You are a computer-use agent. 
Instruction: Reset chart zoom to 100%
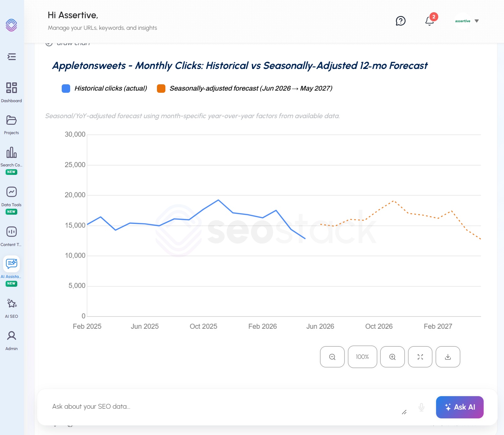click(x=362, y=357)
